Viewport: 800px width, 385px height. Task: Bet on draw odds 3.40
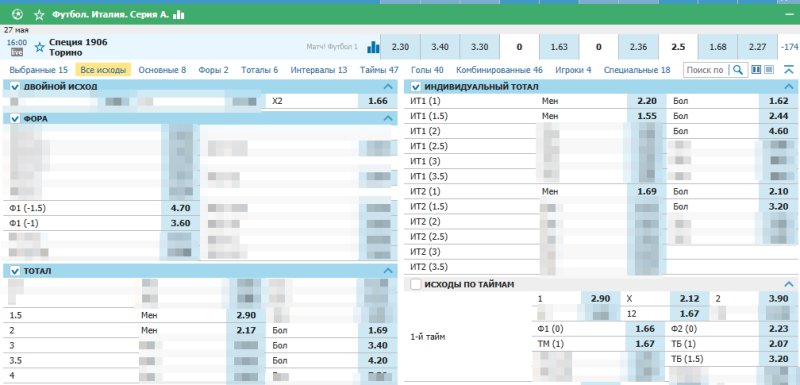[440, 47]
